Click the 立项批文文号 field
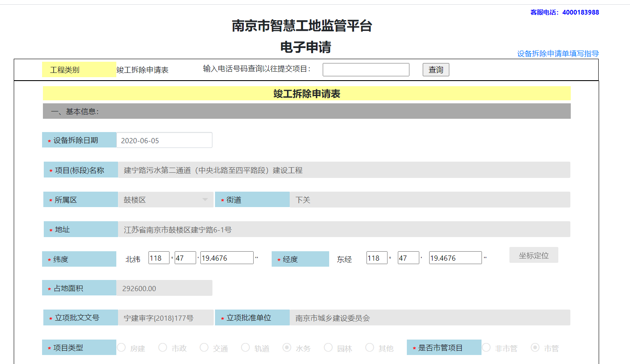 166,318
